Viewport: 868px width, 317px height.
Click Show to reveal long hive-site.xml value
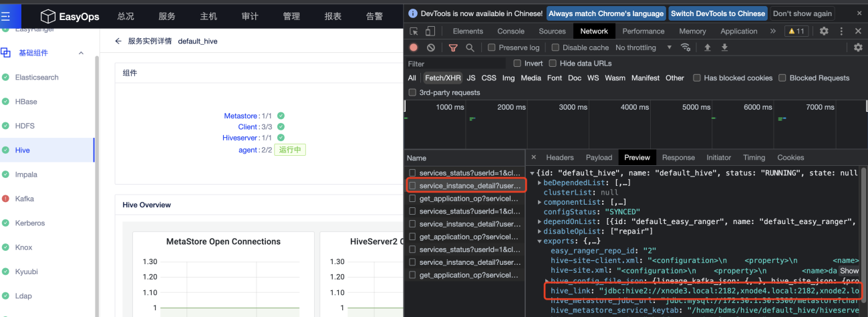click(x=849, y=270)
